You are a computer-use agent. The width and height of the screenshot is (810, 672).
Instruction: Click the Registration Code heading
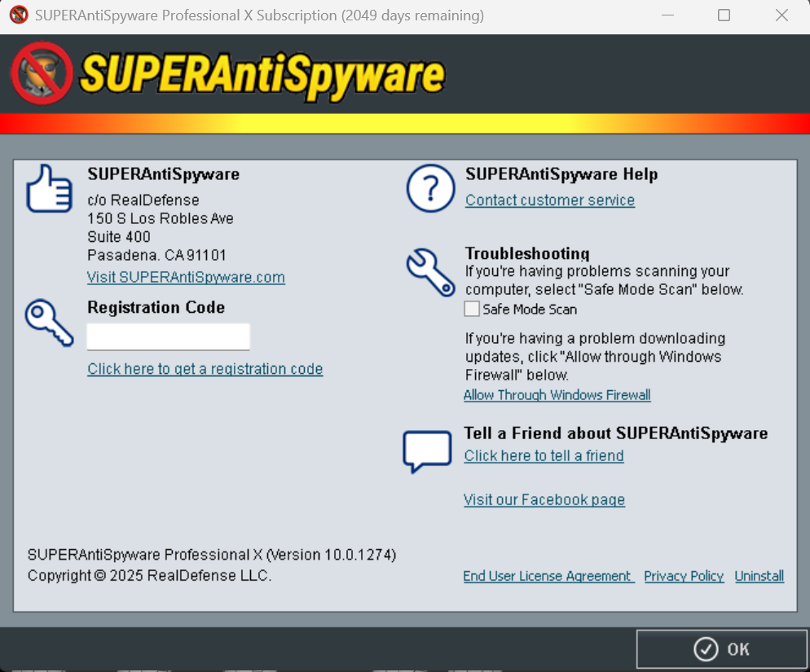click(156, 307)
